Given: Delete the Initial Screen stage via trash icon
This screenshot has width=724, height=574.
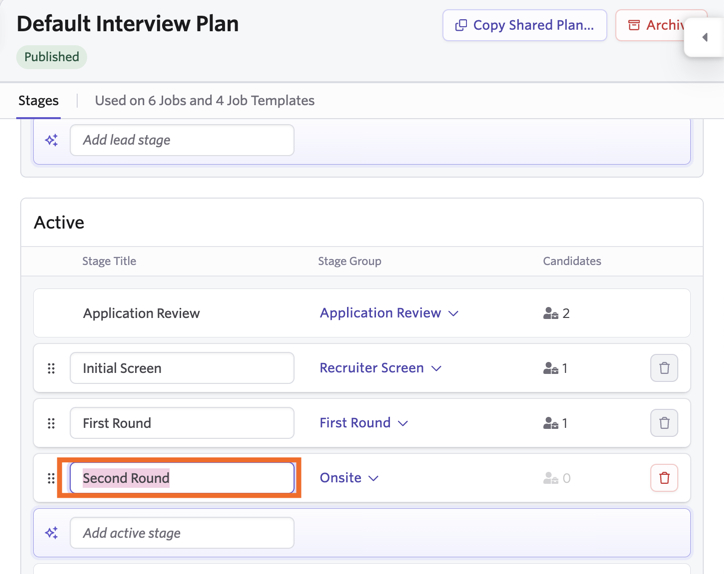Looking at the screenshot, I should [664, 368].
